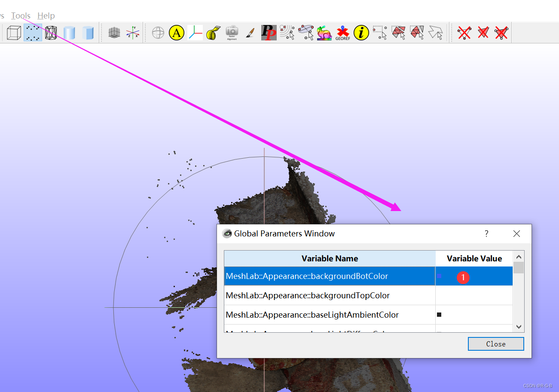Click the Variable Value column header
Screen dimensions: 559x392
coord(474,258)
